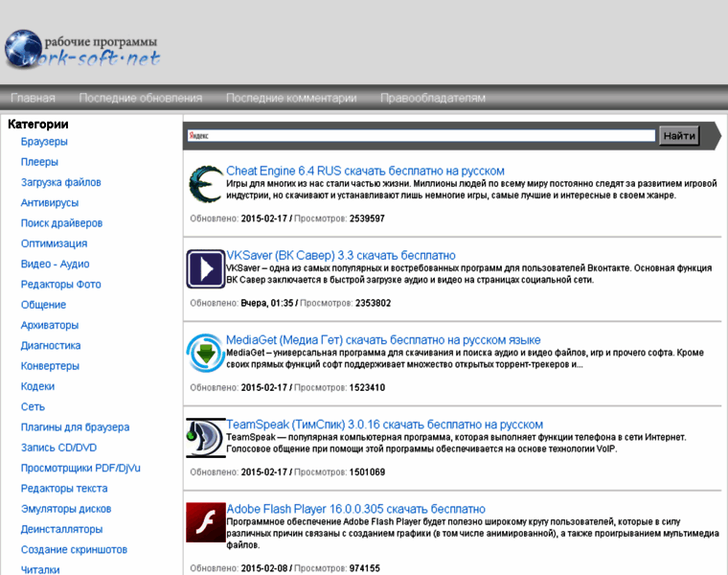Open Последние комментарии in the nav bar
Viewport: 728px width, 575px height.
(x=291, y=98)
